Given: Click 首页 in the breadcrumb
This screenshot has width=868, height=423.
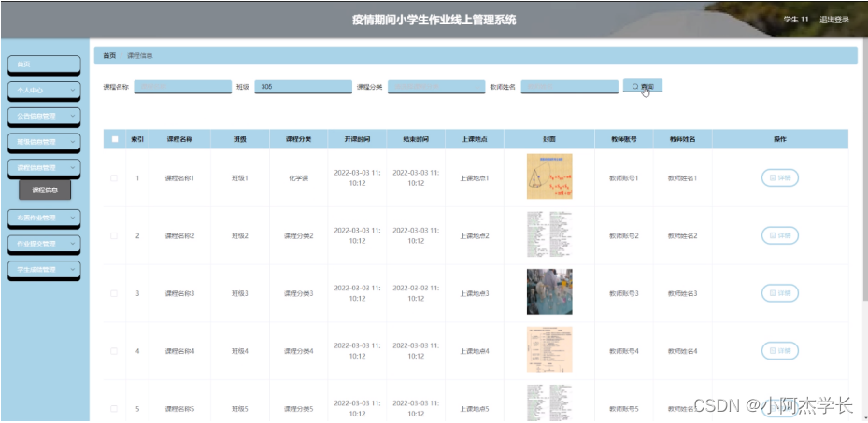Looking at the screenshot, I should [109, 55].
